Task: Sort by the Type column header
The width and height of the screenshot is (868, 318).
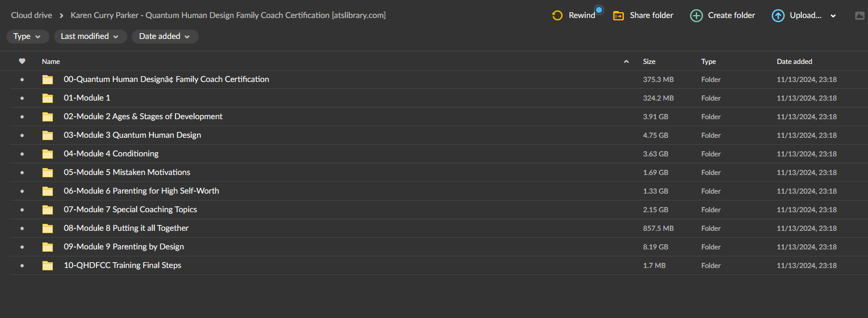Action: point(708,61)
